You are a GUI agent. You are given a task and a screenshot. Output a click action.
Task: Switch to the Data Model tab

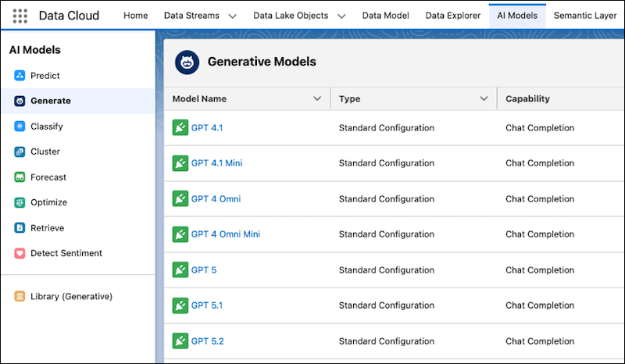click(385, 16)
